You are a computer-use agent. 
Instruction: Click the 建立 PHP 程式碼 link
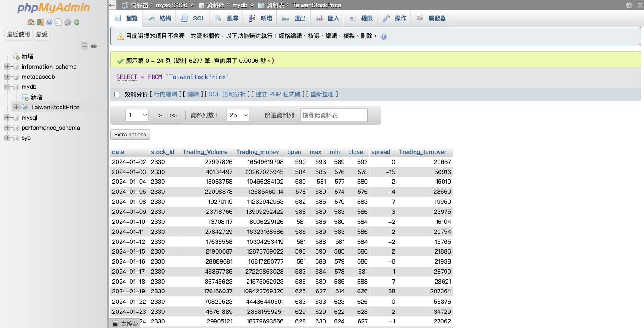point(278,94)
